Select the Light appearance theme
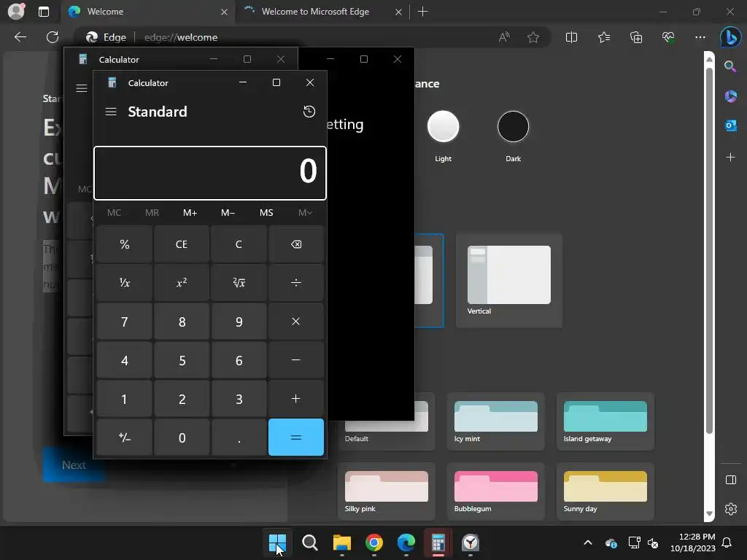The height and width of the screenshot is (560, 747). (443, 127)
